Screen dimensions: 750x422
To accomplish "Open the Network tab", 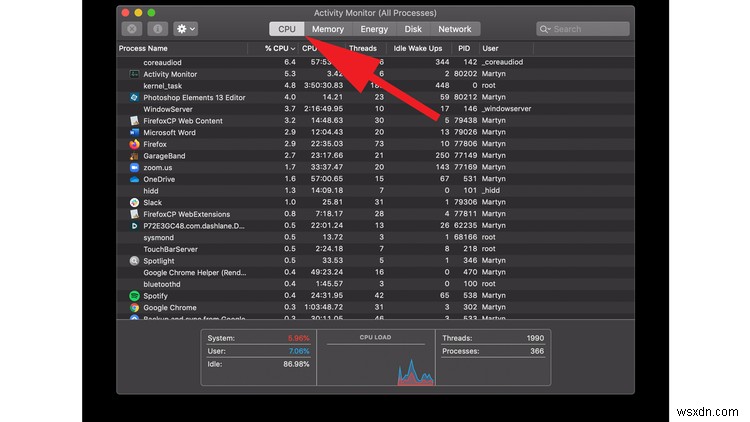I will tap(455, 29).
